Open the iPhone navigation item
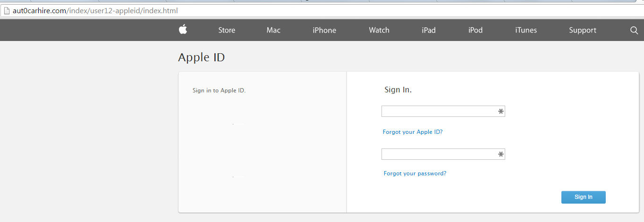Screen dimensions: 644x222 [324, 30]
